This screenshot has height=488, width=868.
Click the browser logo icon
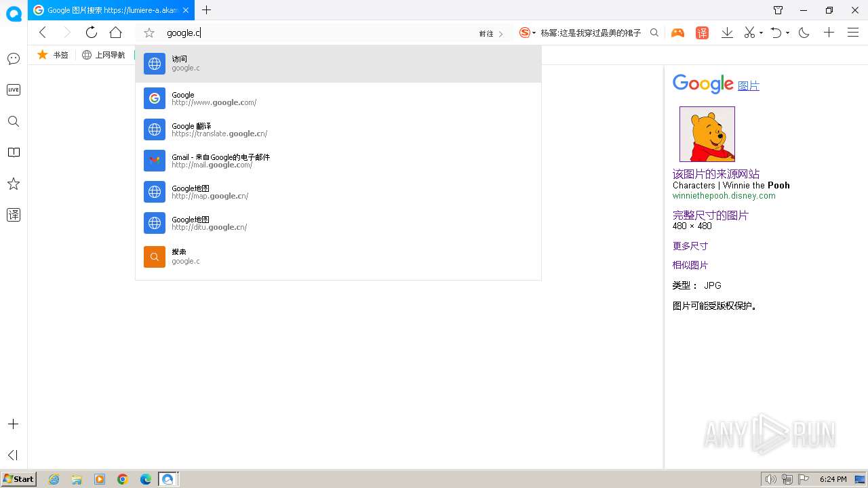(x=14, y=14)
